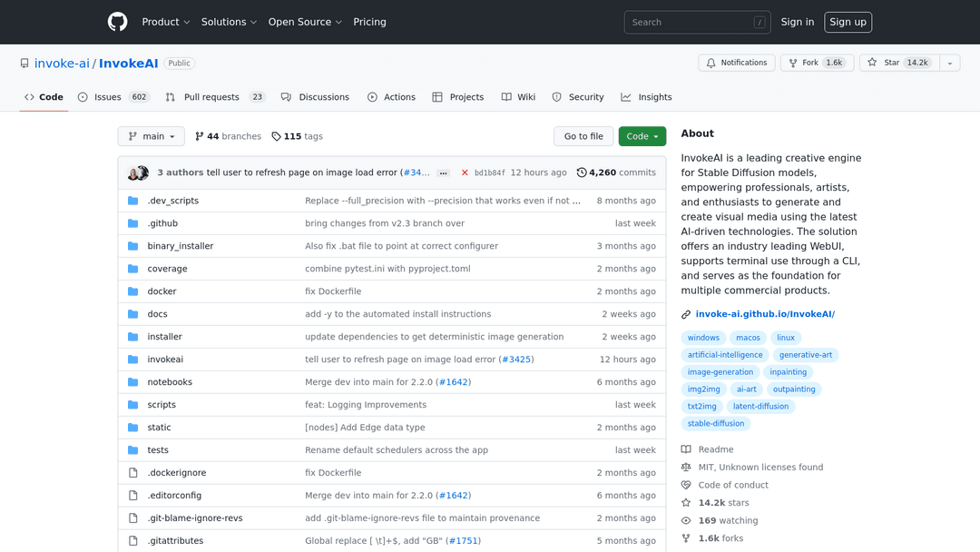Click the generative-art topic tag
The width and height of the screenshot is (980, 552).
coord(805,355)
